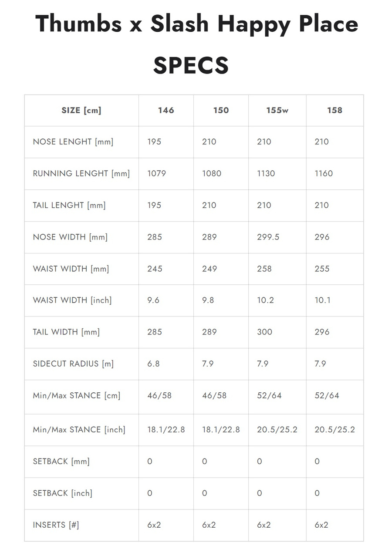This screenshot has height=556, width=392.
Task: Click the Min/Max STANCE [cm] row label
Action: 76,396
